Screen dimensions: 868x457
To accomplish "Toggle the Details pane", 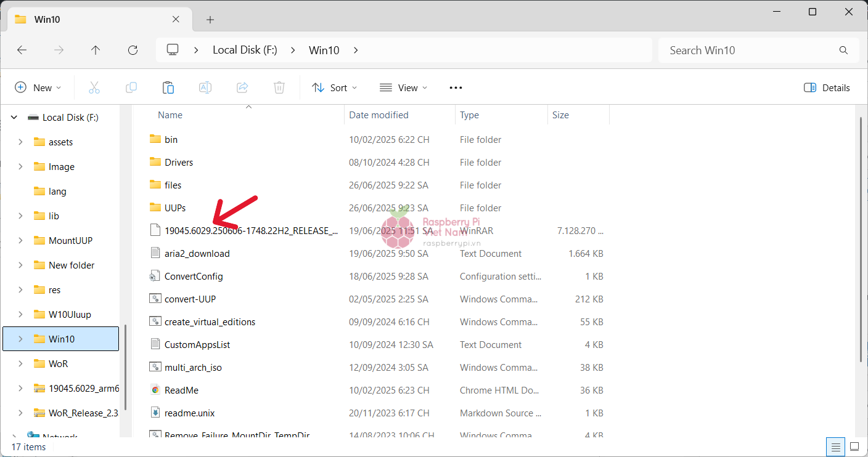I will [827, 87].
